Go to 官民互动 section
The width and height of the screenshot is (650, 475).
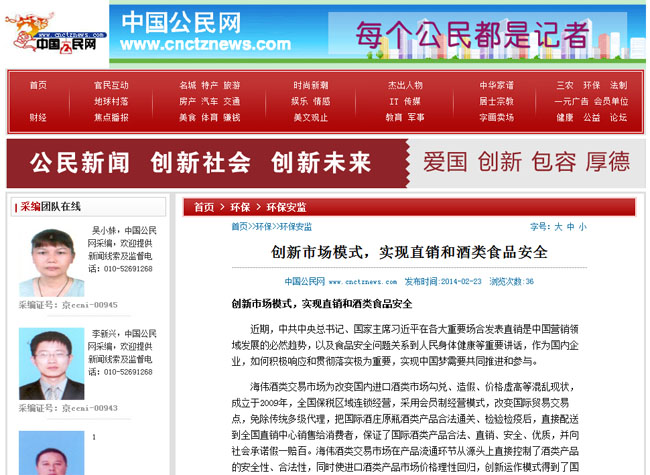(111, 85)
